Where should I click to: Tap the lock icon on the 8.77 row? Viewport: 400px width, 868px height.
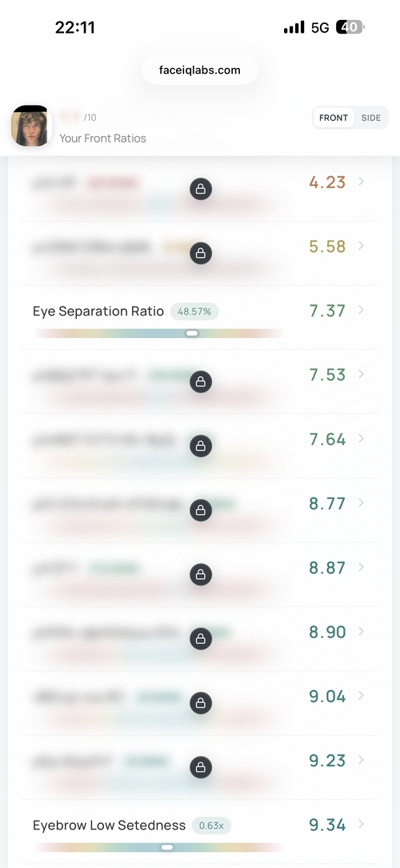201,510
